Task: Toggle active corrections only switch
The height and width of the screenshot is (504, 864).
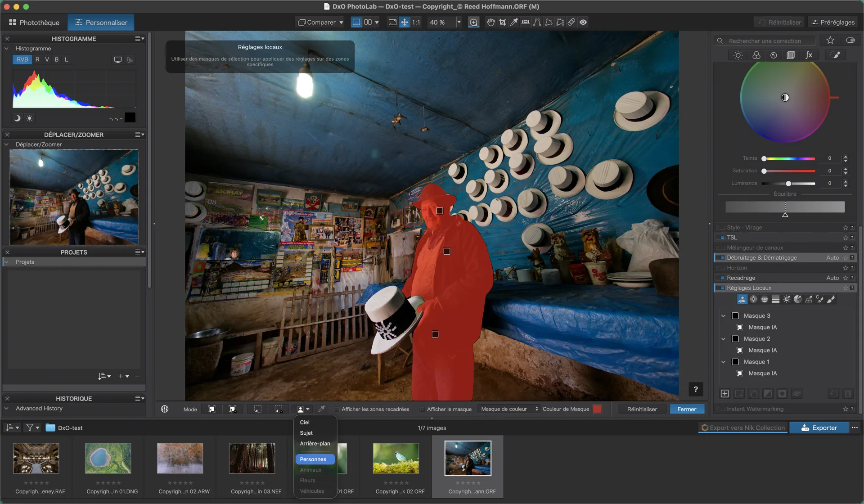Action: click(850, 40)
